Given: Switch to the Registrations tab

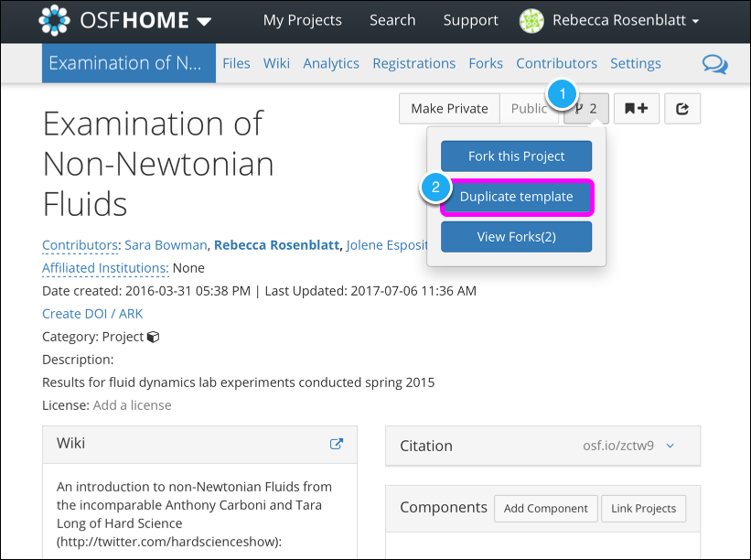Looking at the screenshot, I should (x=413, y=63).
